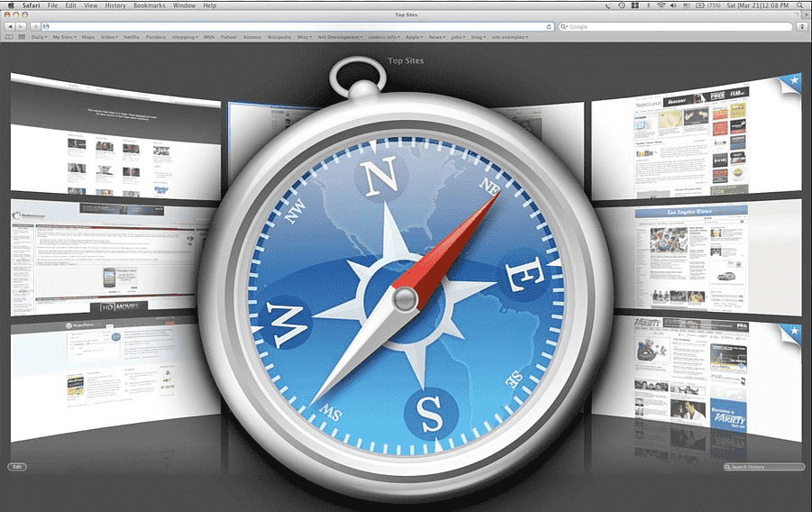This screenshot has width=812, height=512.
Task: Open the Pandora bookmark
Action: coord(155,37)
